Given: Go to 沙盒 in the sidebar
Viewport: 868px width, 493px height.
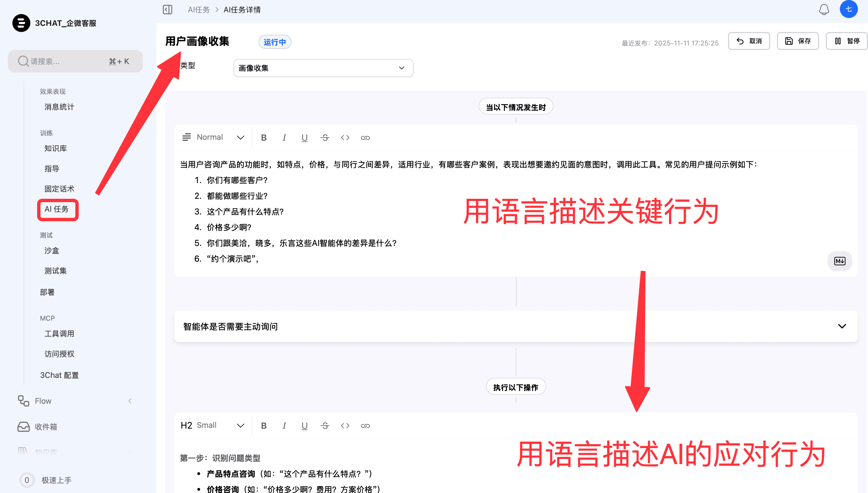Looking at the screenshot, I should tap(52, 250).
